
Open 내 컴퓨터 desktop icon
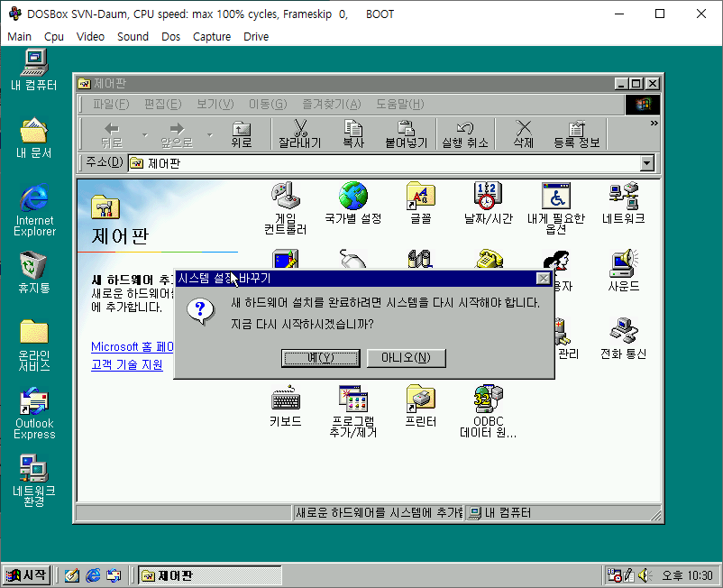(x=34, y=70)
